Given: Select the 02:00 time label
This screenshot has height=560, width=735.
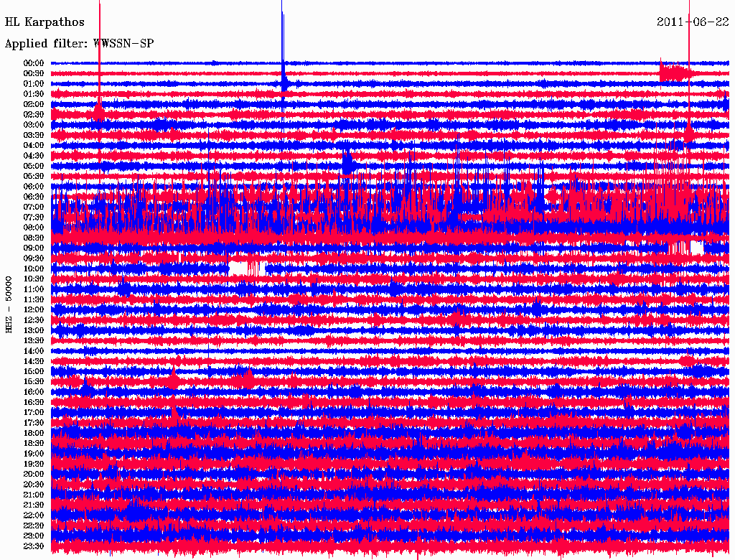Looking at the screenshot, I should pos(34,104).
